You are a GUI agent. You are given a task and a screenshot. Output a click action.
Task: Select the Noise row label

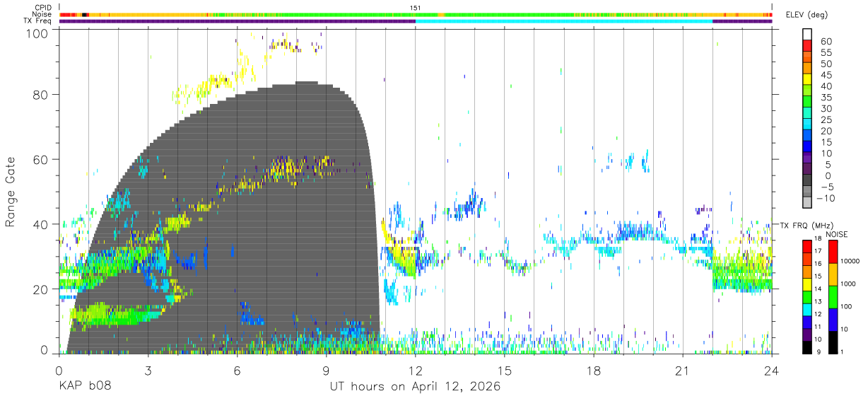point(42,14)
